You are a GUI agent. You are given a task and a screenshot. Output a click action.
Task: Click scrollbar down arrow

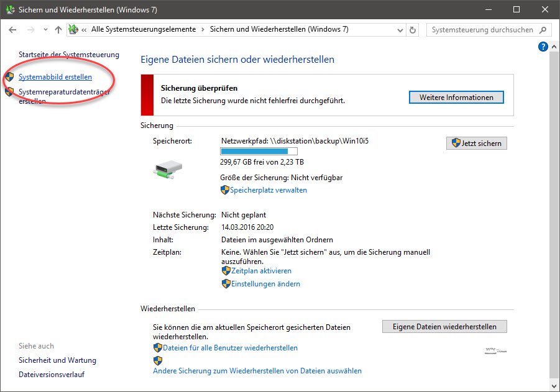click(x=554, y=386)
